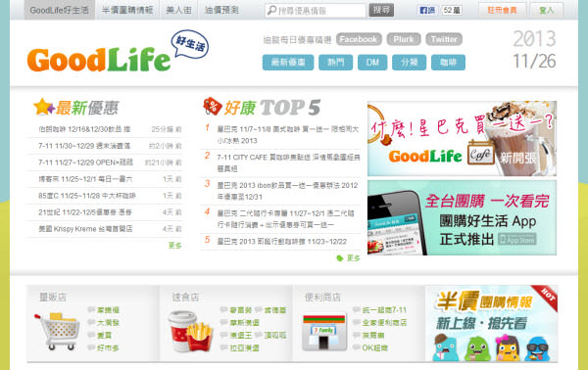Click 更多 under the 最新優惠 list

pyautogui.click(x=175, y=246)
